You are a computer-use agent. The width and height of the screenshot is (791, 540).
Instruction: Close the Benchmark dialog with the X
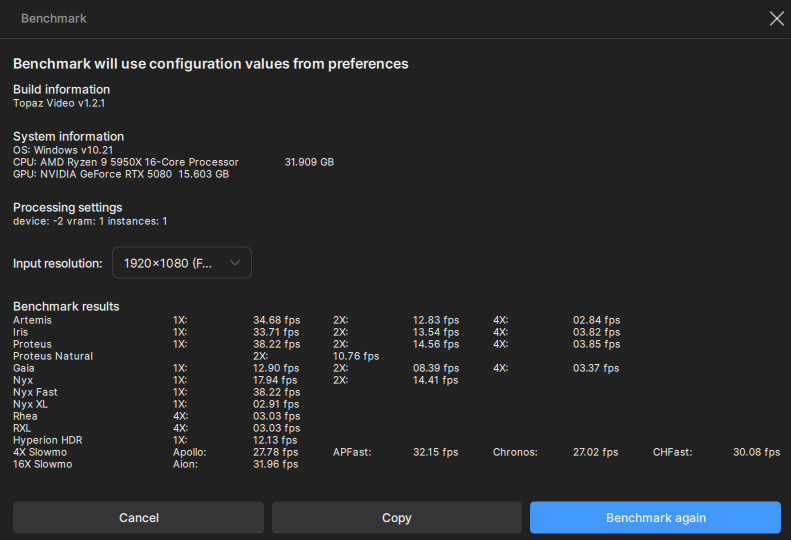[x=776, y=18]
